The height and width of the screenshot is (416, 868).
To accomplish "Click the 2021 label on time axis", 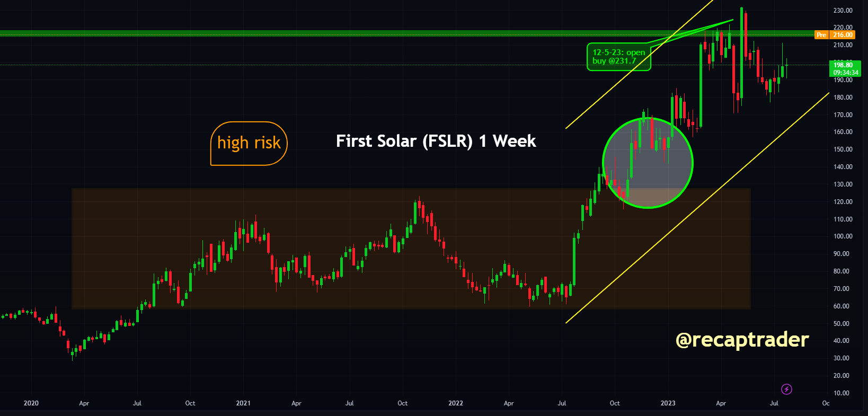I will (243, 403).
